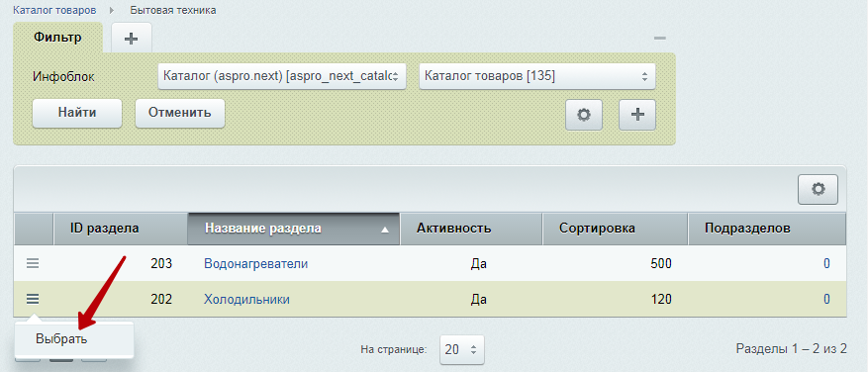This screenshot has height=372, width=868.
Task: Click the Найти button
Action: [x=77, y=113]
